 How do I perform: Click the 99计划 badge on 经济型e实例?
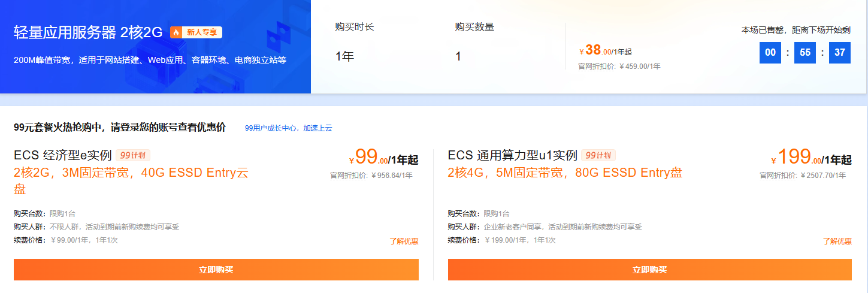[x=133, y=156]
